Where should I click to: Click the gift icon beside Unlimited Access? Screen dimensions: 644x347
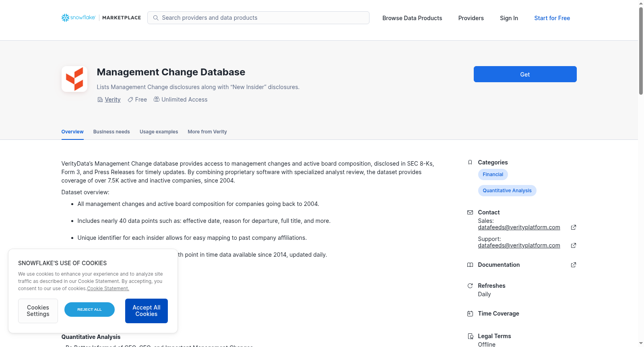click(157, 99)
